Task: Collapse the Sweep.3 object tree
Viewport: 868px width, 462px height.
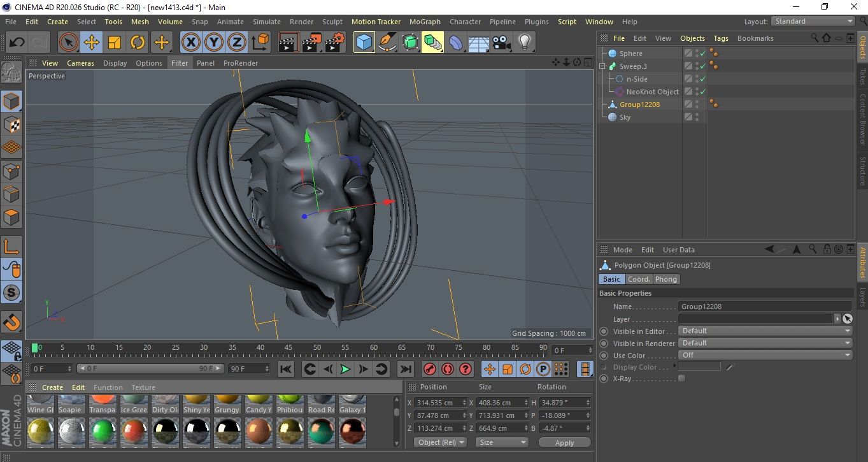Action: [602, 66]
